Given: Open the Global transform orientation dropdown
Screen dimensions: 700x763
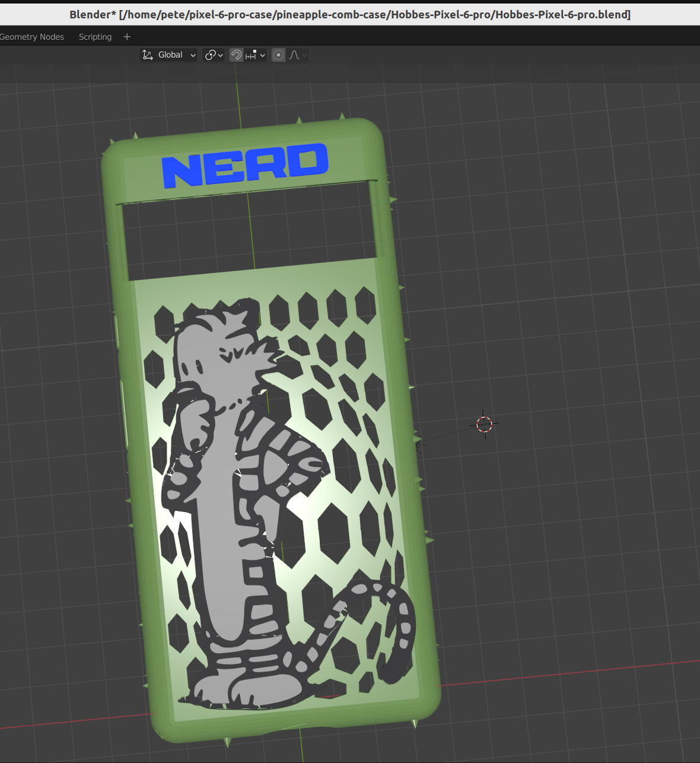Looking at the screenshot, I should point(168,55).
